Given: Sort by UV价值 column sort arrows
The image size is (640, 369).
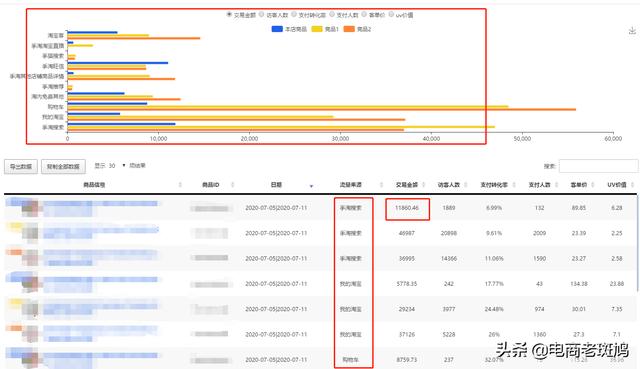Looking at the screenshot, I should tap(632, 185).
